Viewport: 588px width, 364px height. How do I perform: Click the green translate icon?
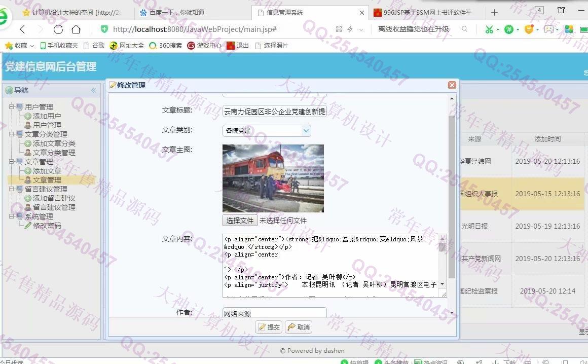(x=508, y=29)
